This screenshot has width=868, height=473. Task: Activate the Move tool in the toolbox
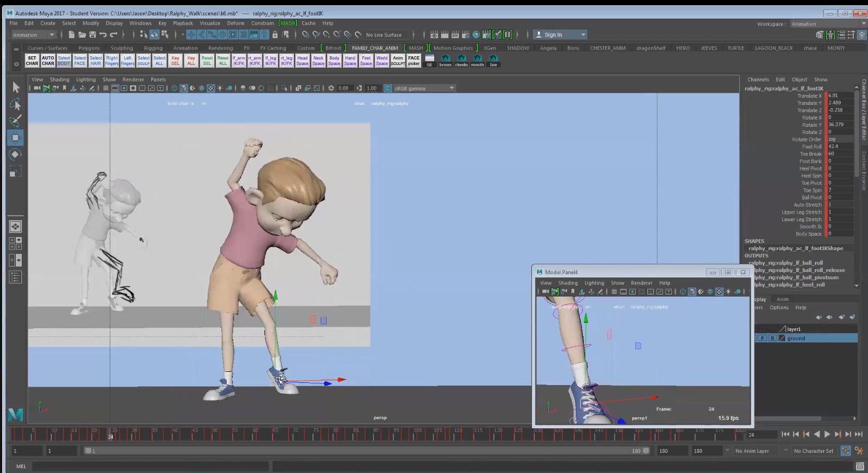(x=15, y=138)
